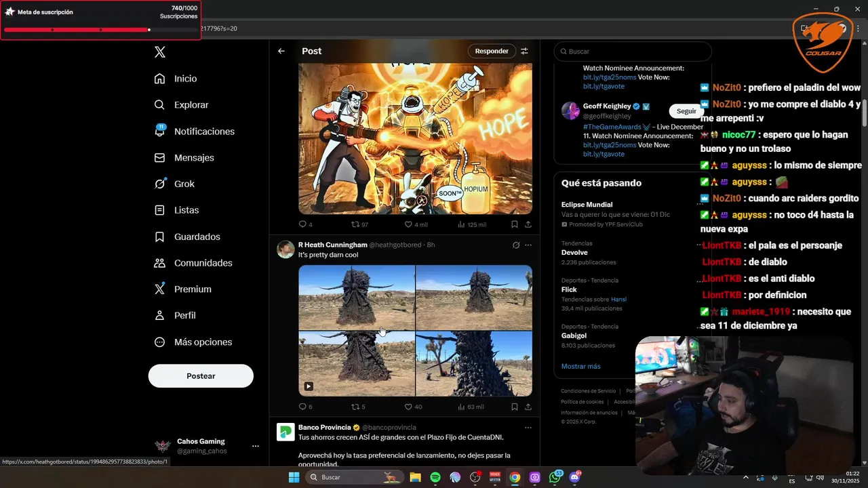The image size is (868, 488).
Task: Open WhatsApp from the taskbar
Action: (555, 477)
